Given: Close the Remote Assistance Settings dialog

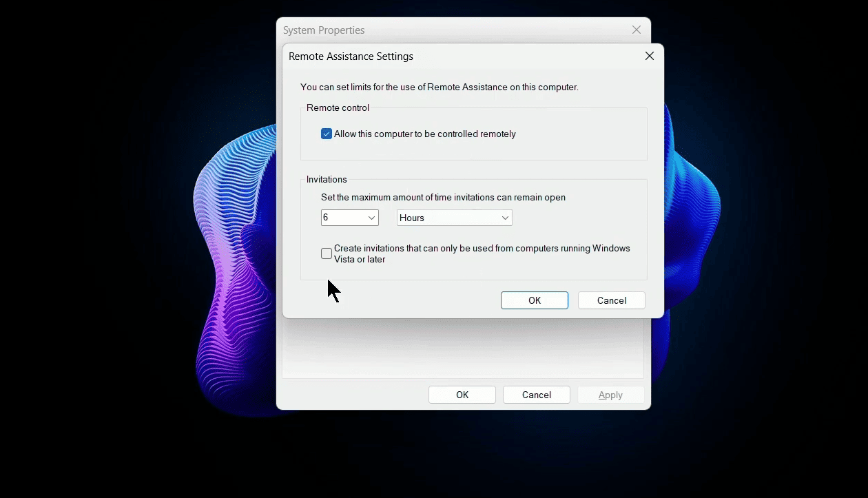Looking at the screenshot, I should [648, 56].
